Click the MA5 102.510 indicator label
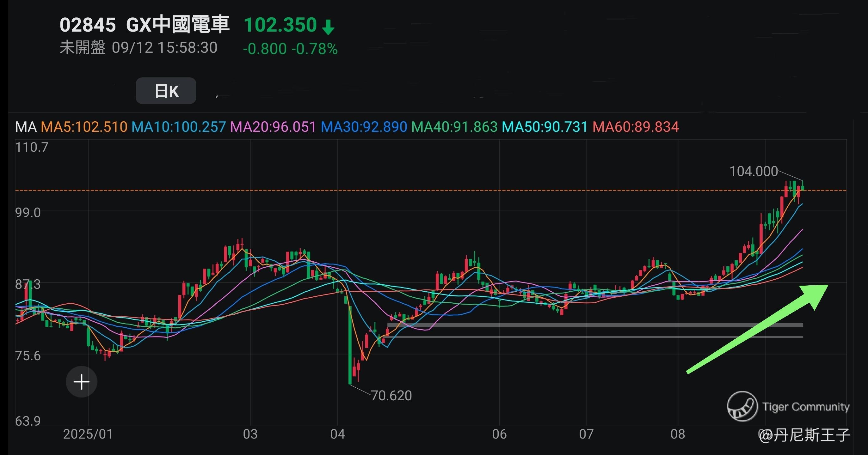 click(x=84, y=127)
